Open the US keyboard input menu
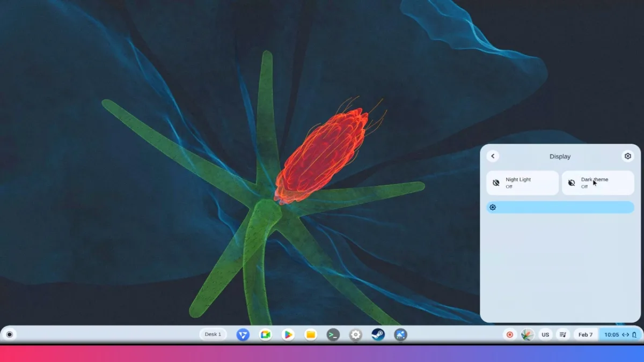Image resolution: width=644 pixels, height=362 pixels. 545,335
